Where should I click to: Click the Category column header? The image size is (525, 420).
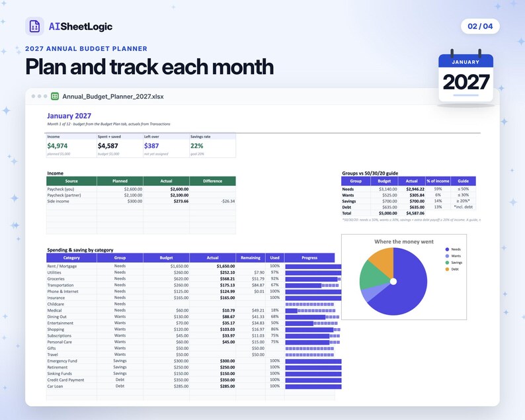pyautogui.click(x=71, y=257)
